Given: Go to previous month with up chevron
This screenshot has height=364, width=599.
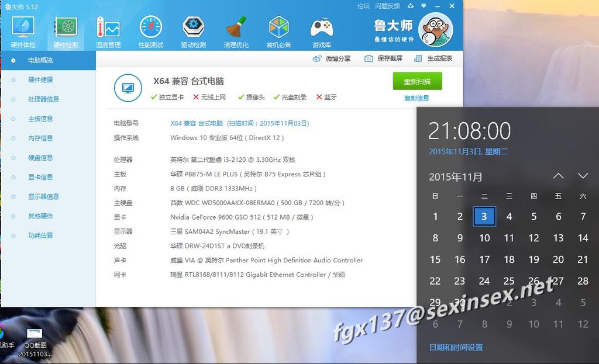Looking at the screenshot, I should coord(558,176).
